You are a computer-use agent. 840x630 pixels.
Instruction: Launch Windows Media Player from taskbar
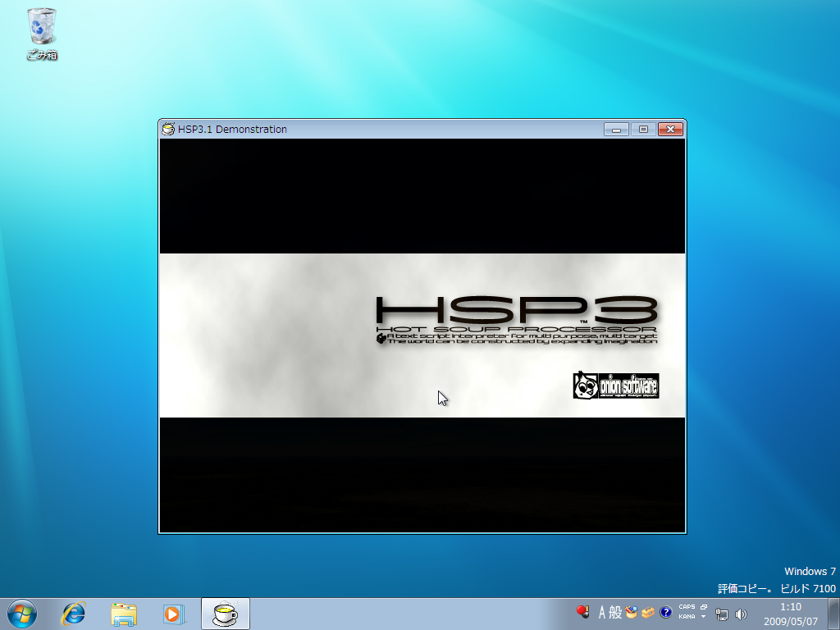(x=174, y=614)
